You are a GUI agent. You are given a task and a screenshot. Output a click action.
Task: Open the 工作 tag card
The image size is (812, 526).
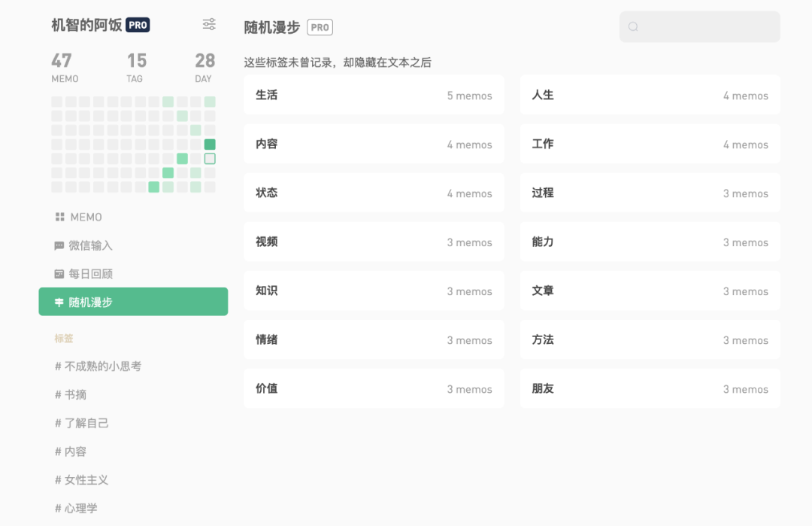[x=650, y=144]
